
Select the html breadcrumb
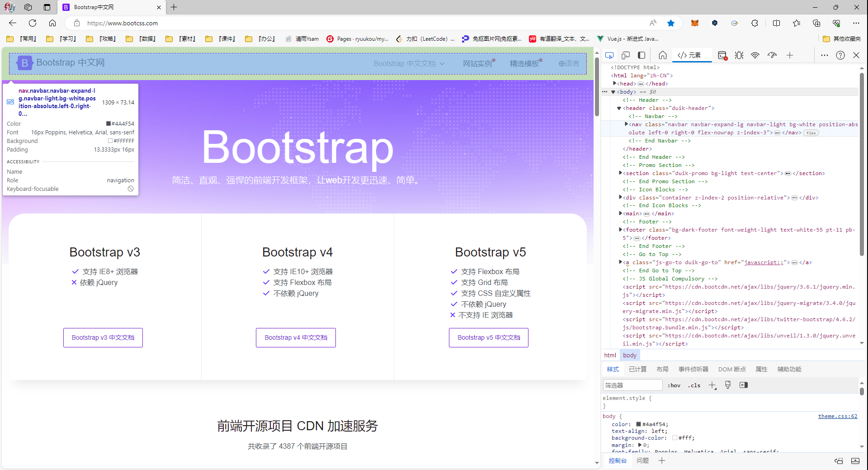tap(610, 356)
